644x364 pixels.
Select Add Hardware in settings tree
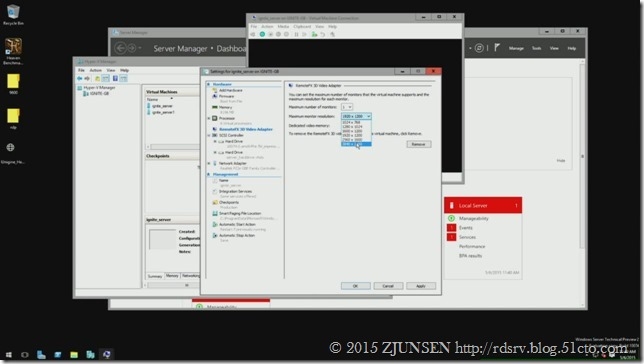pos(230,90)
